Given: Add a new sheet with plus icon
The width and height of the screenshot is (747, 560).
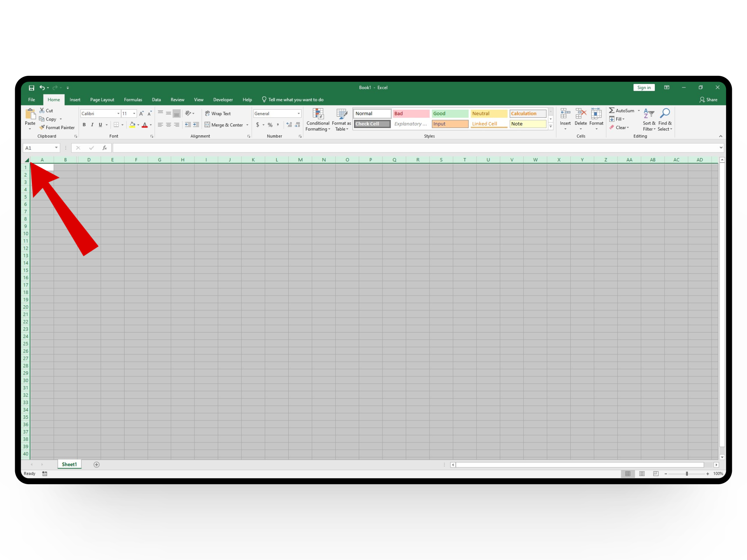Looking at the screenshot, I should coord(96,464).
